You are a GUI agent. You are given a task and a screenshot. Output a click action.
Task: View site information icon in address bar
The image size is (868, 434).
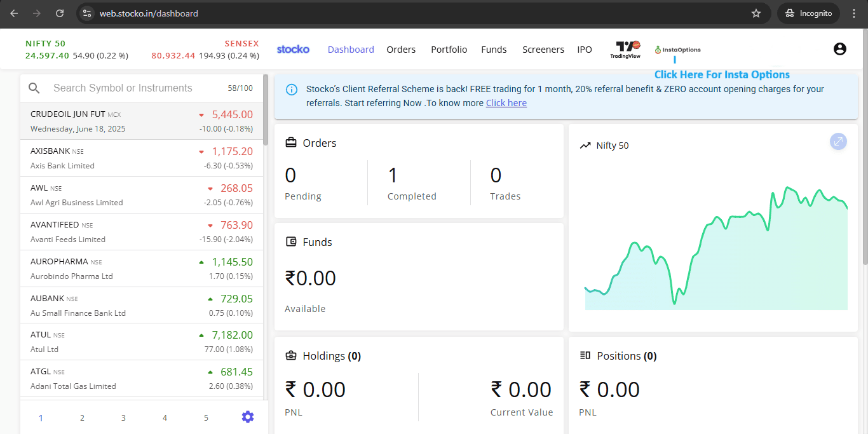pyautogui.click(x=87, y=13)
